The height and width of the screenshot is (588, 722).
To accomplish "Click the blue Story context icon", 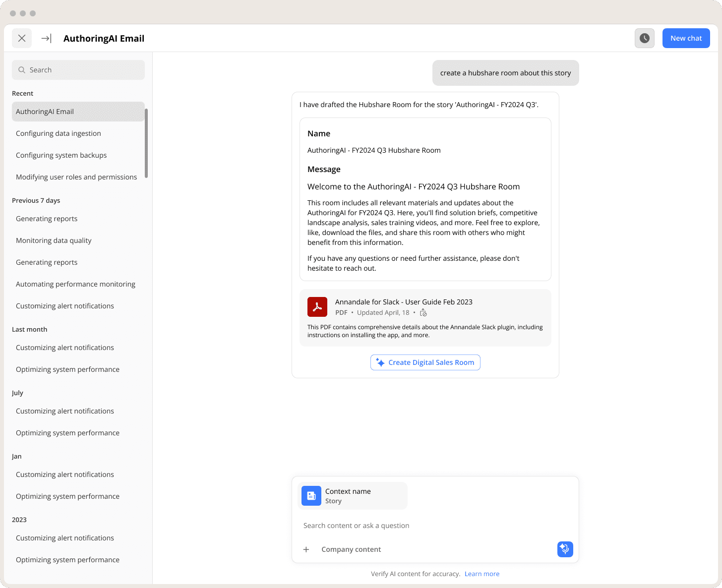I will (311, 496).
